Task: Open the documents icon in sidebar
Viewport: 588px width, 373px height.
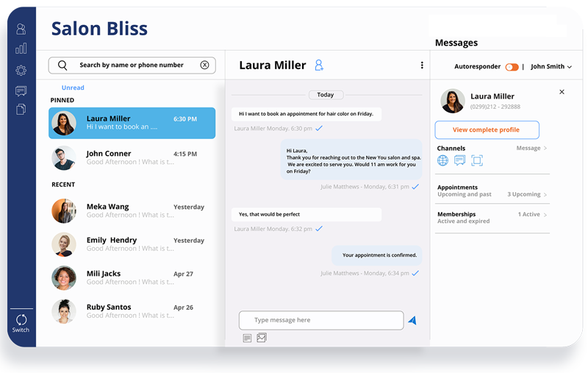Action: [21, 110]
